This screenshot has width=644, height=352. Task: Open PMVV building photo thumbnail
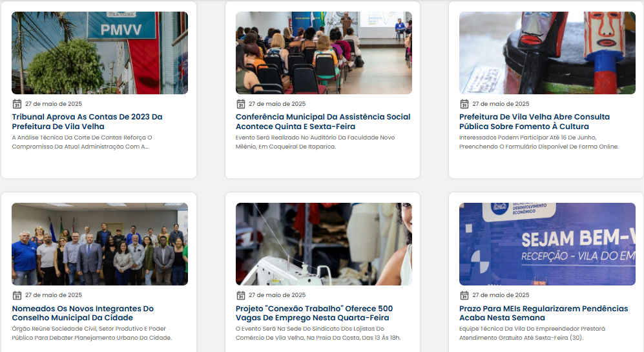[100, 53]
